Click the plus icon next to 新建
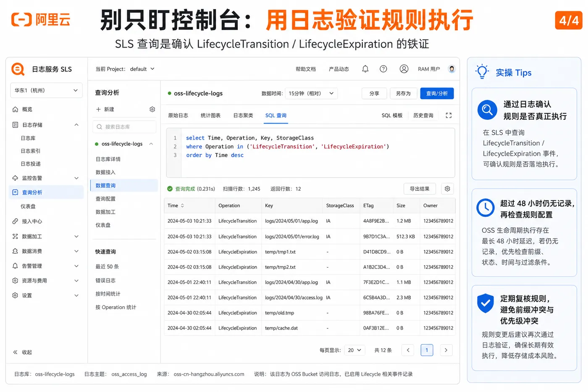 coord(98,109)
